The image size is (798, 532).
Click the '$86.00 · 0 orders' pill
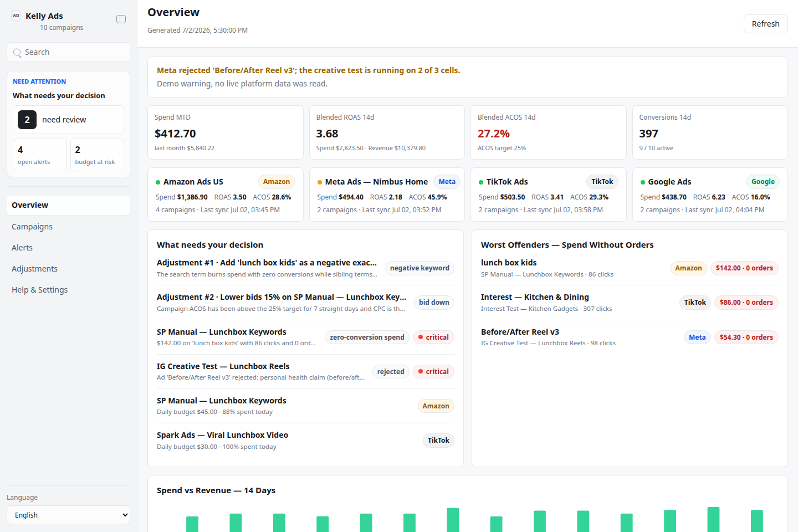(746, 303)
